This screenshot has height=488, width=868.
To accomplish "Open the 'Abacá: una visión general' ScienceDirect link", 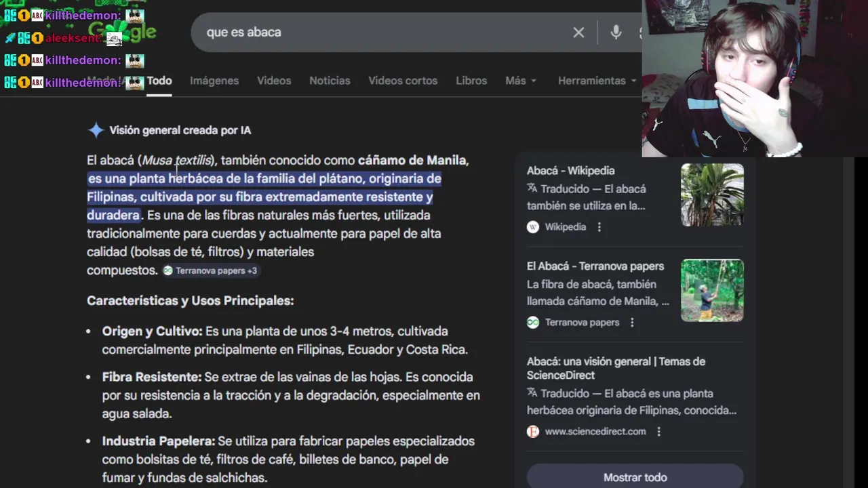I will [616, 369].
